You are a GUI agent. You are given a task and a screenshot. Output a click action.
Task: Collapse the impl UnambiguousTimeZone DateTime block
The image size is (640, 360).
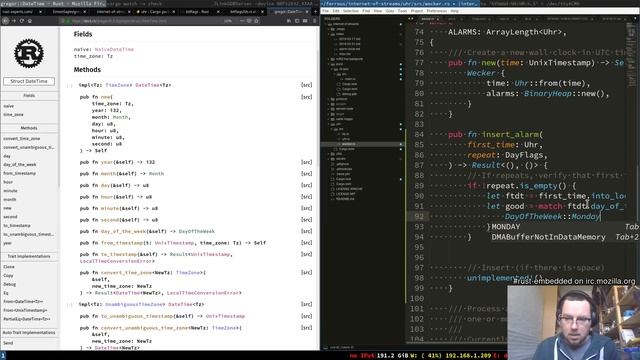tap(70, 304)
